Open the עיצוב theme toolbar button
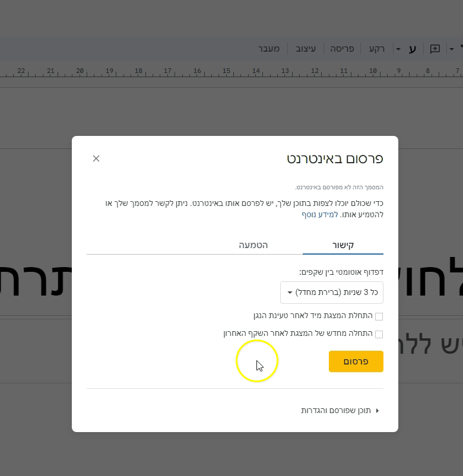This screenshot has width=463, height=476. coord(306,49)
